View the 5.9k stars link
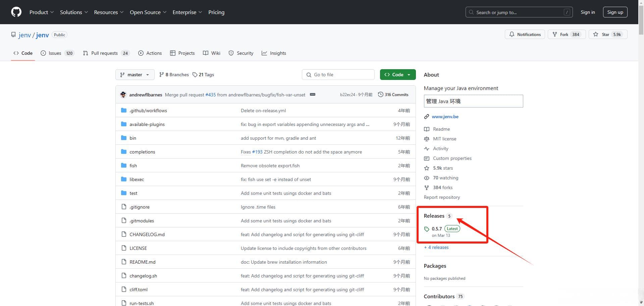Image resolution: width=644 pixels, height=306 pixels. (443, 168)
